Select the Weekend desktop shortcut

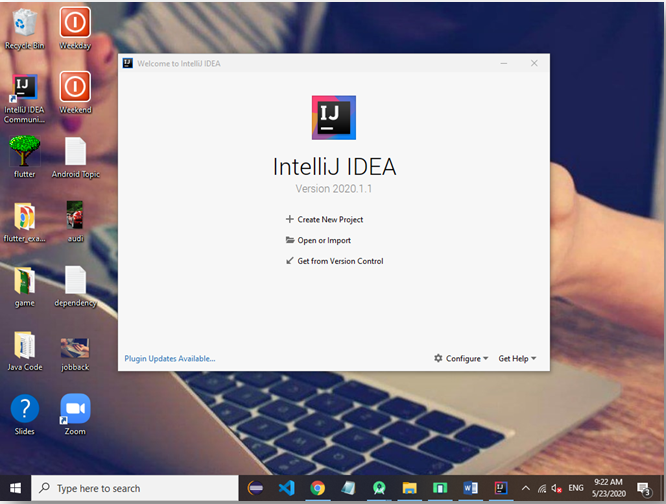coord(75,93)
